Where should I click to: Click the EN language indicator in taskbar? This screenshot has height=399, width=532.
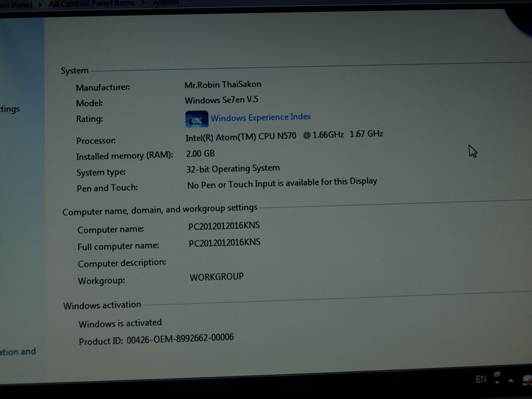point(481,379)
